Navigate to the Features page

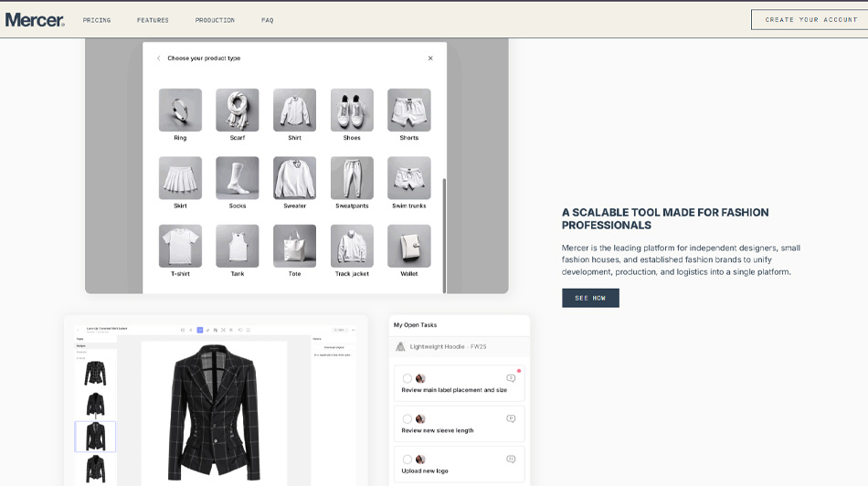click(153, 20)
